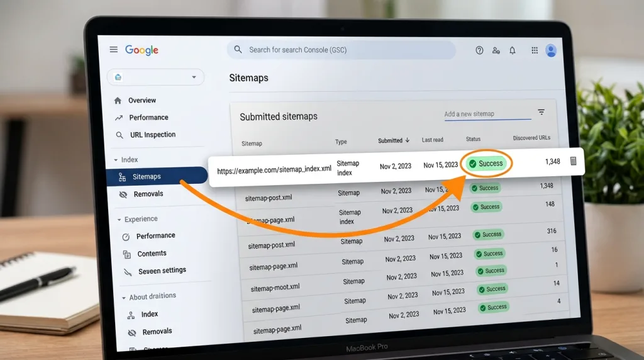Focus the Add a new sitemap field

point(487,114)
